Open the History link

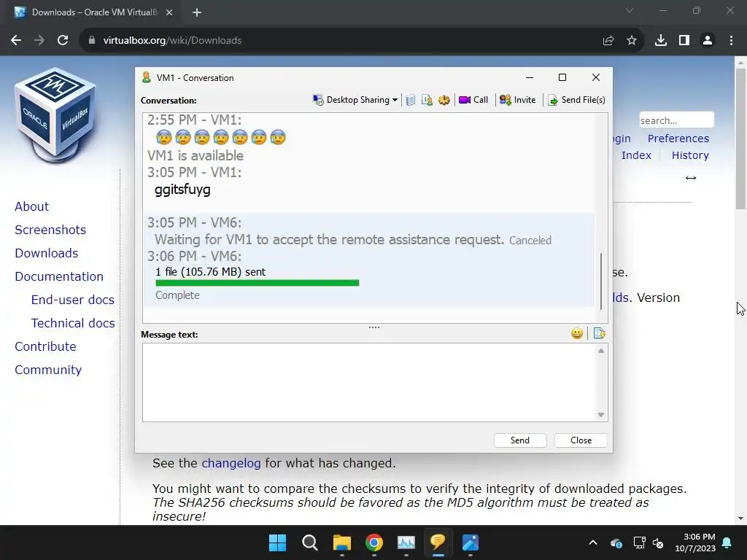[690, 155]
